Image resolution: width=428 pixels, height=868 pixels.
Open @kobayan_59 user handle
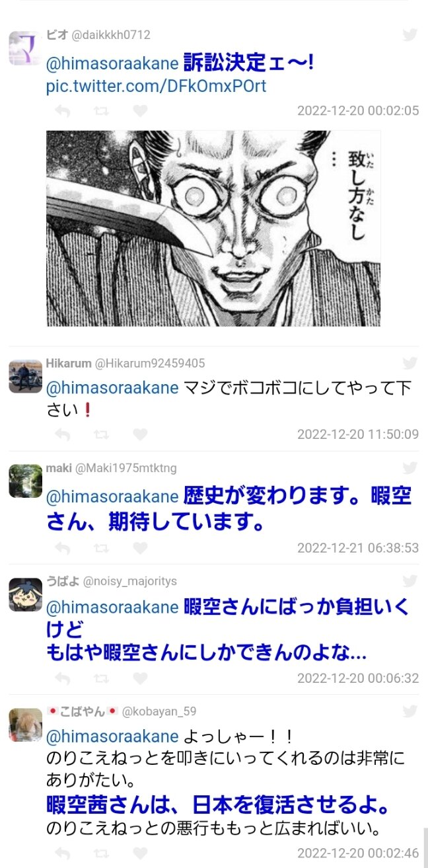click(159, 711)
